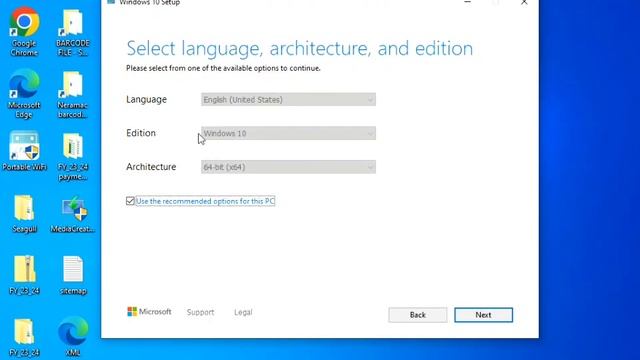Screen dimensions: 640x360
Task: Close the Windows 10 Setup window
Action: coord(524,2)
